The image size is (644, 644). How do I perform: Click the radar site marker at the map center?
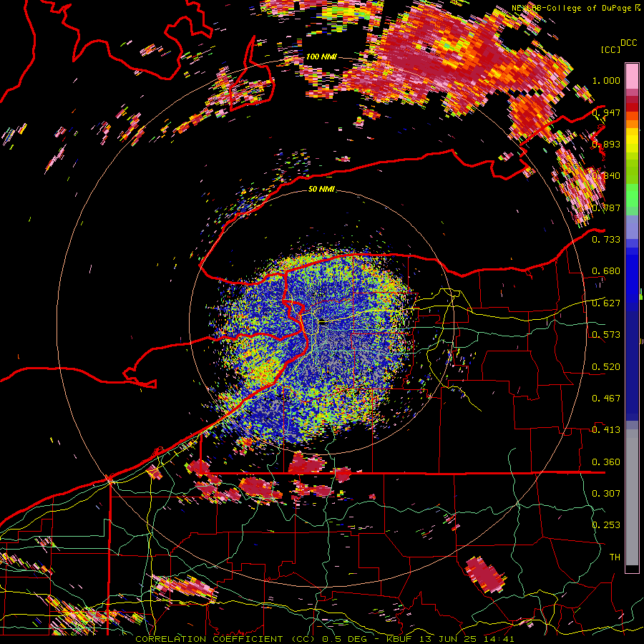click(x=323, y=323)
